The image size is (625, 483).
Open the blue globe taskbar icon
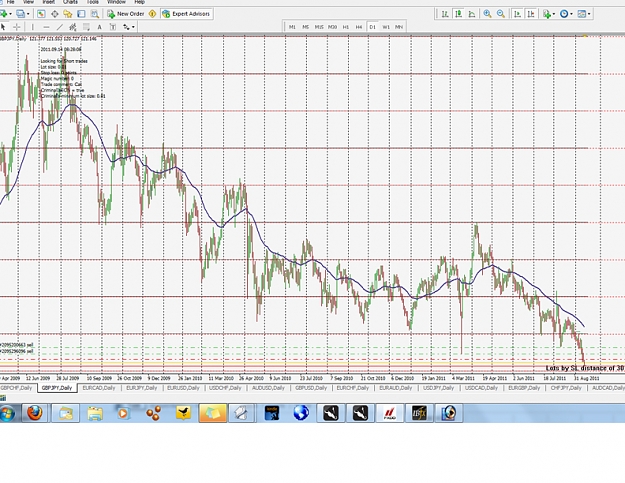(301, 413)
